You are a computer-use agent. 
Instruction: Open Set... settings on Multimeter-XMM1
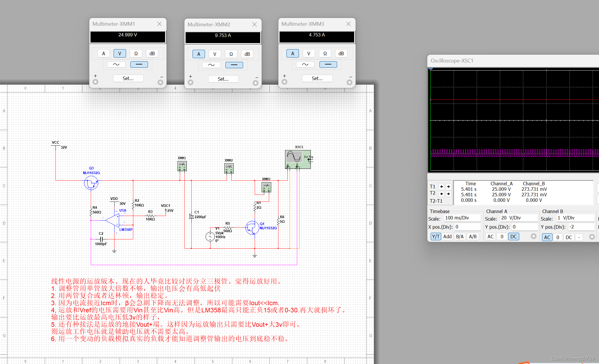[128, 78]
